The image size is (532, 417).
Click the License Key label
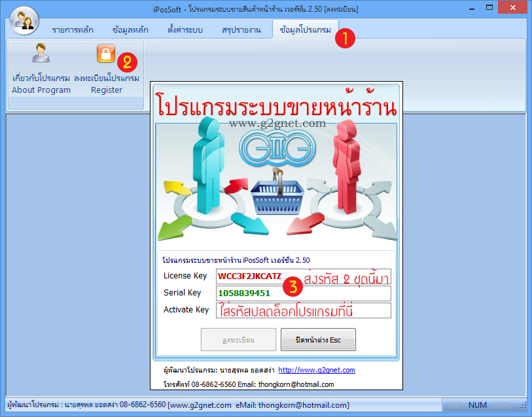(185, 276)
